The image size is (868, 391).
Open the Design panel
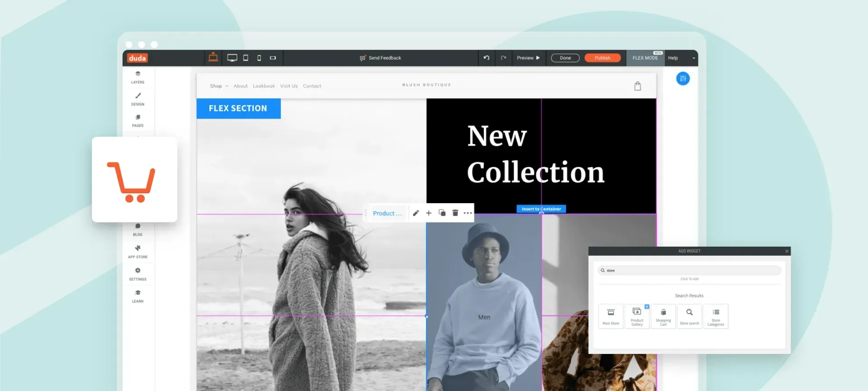coord(138,99)
